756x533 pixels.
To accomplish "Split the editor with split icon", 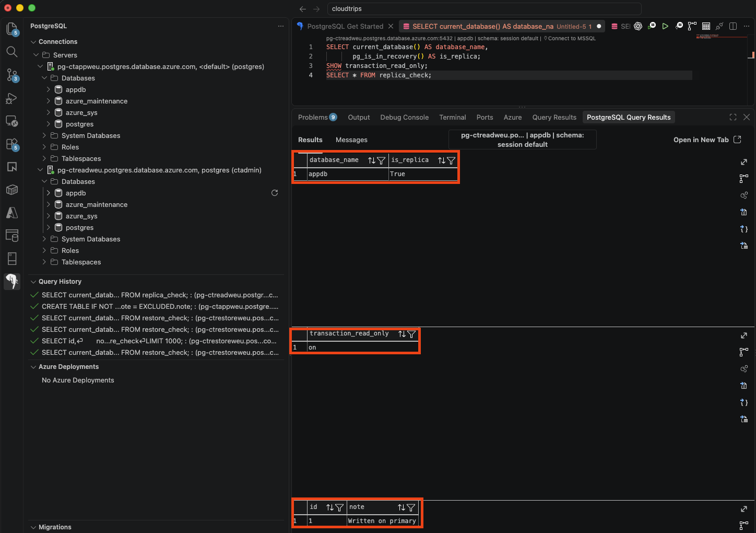I will [733, 26].
